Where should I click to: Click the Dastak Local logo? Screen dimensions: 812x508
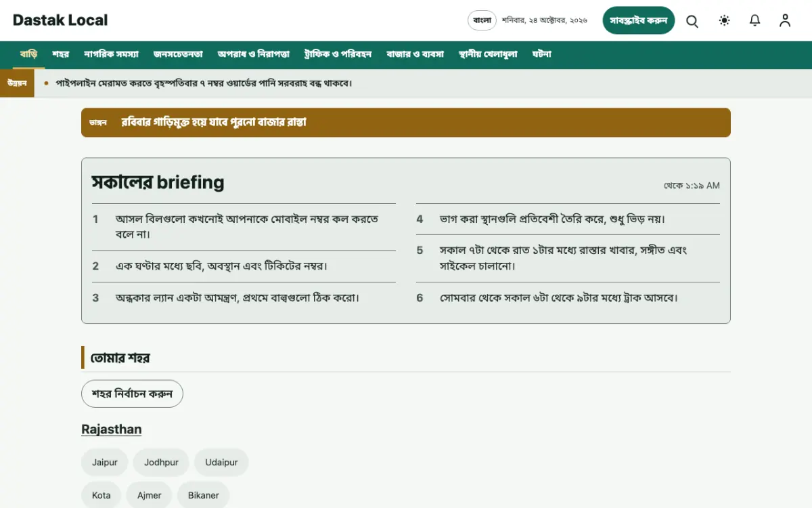point(60,20)
